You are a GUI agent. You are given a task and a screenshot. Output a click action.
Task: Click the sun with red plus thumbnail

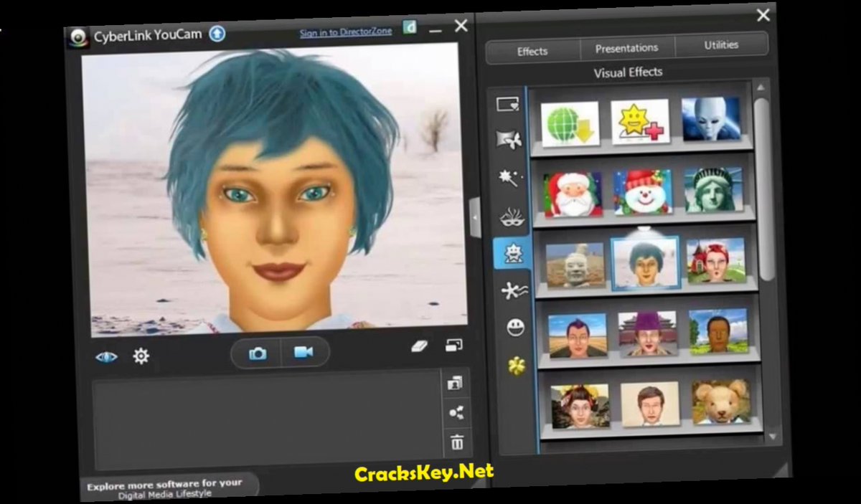(640, 121)
